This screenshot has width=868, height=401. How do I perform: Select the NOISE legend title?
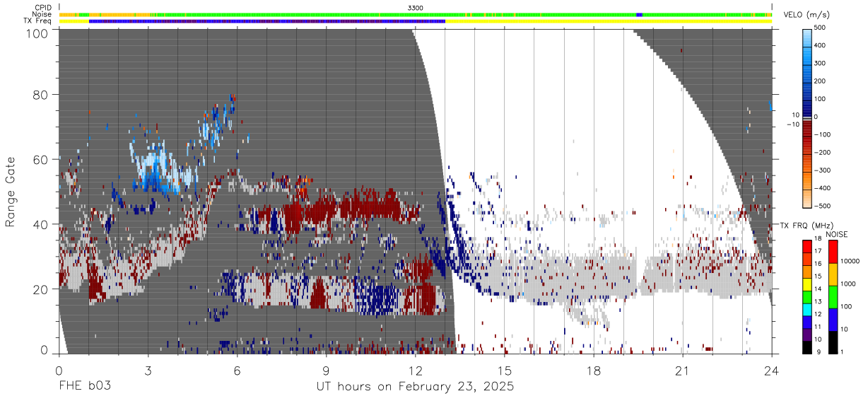[x=837, y=234]
